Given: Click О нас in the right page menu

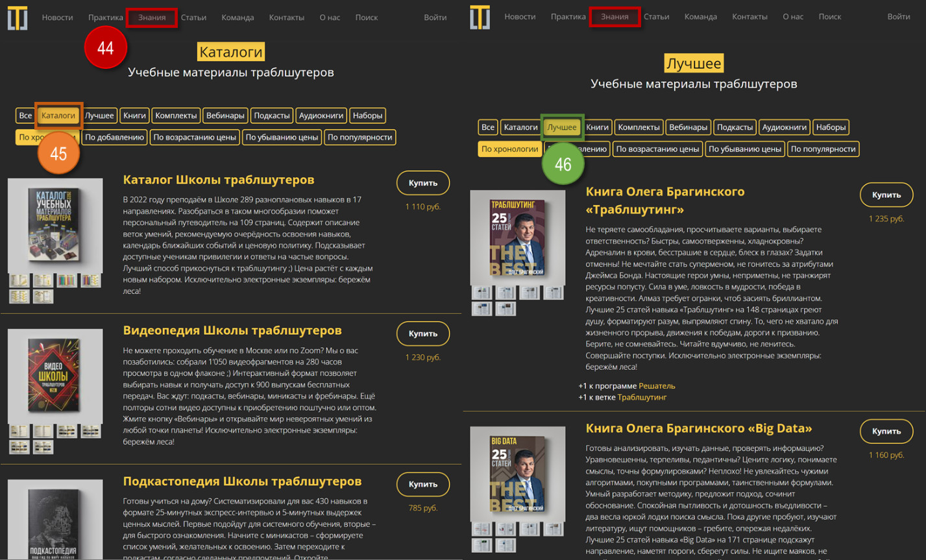Looking at the screenshot, I should tap(793, 17).
